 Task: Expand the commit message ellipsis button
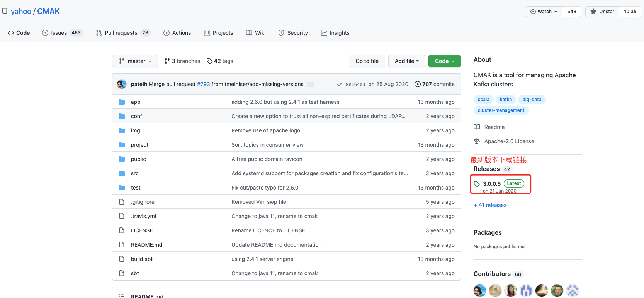tap(311, 85)
